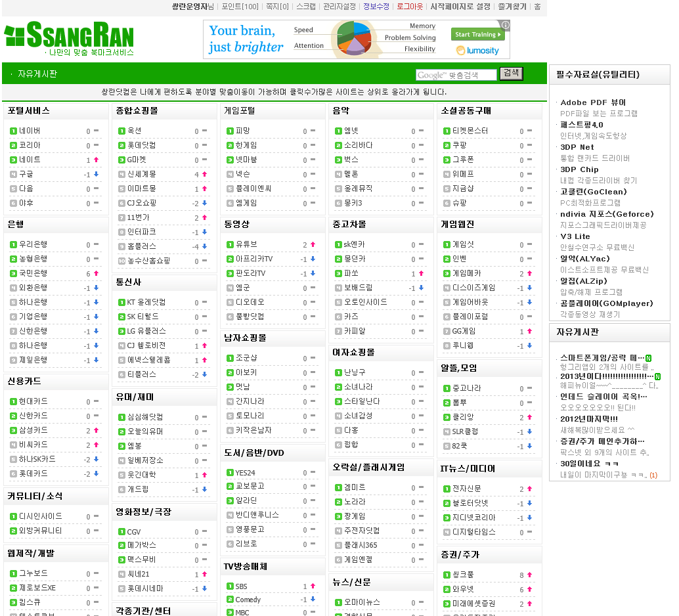Open the 한게임 game portal link
Viewport: 679px width, 616px height.
246,145
